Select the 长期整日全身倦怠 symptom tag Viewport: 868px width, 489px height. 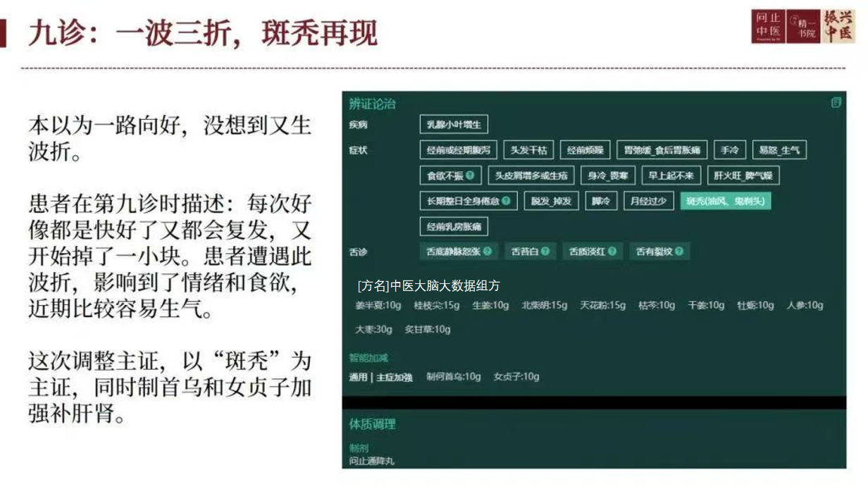point(469,201)
